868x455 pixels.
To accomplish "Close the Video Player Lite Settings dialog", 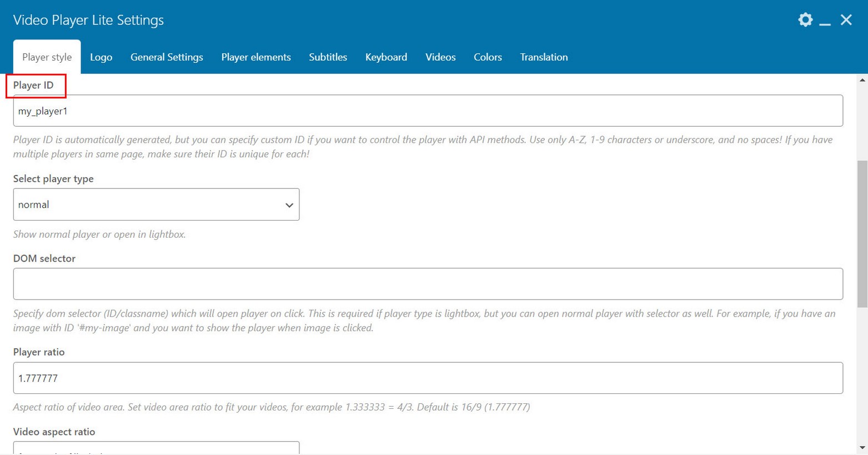I will [x=846, y=20].
